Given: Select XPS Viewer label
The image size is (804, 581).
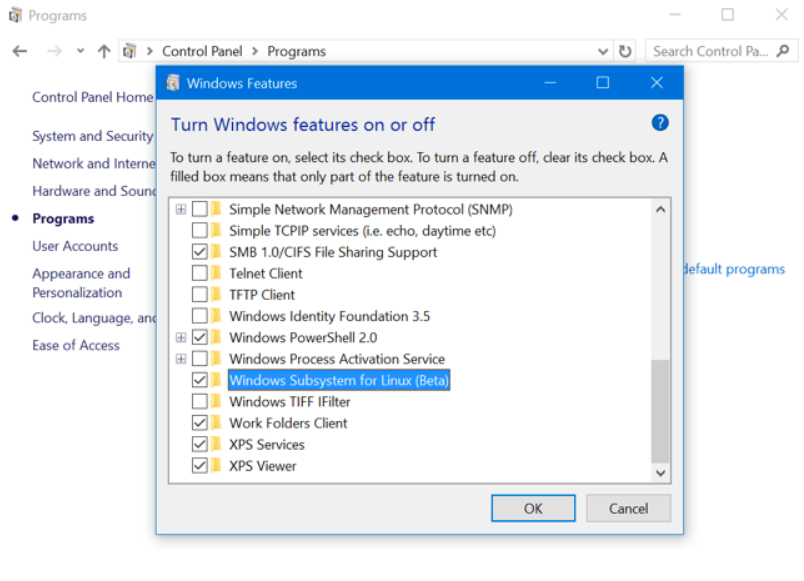Looking at the screenshot, I should (263, 466).
